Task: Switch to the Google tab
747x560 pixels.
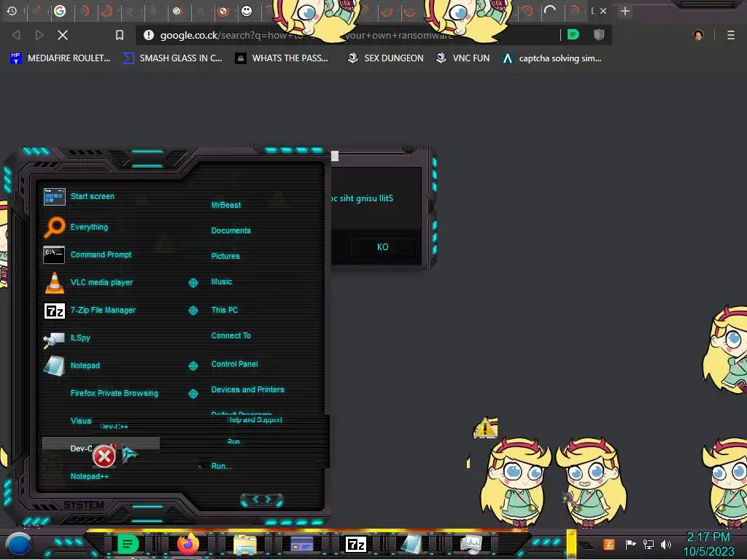Action: click(60, 10)
